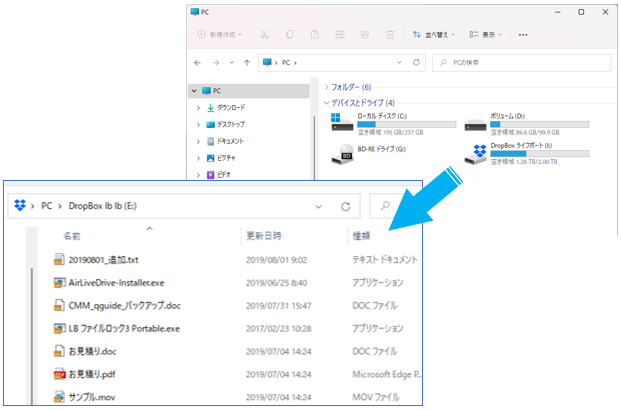Refresh the DropBox folder window
The width and height of the screenshot is (621, 410).
pos(346,206)
